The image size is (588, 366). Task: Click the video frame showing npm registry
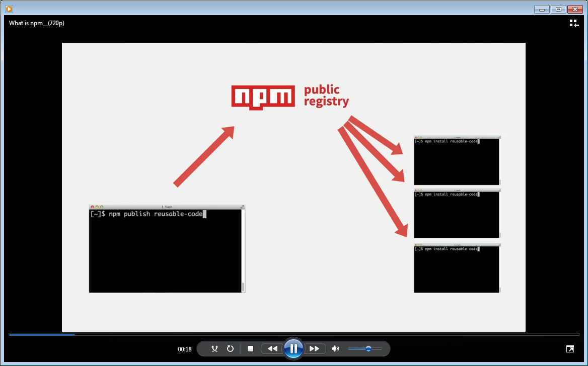293,188
